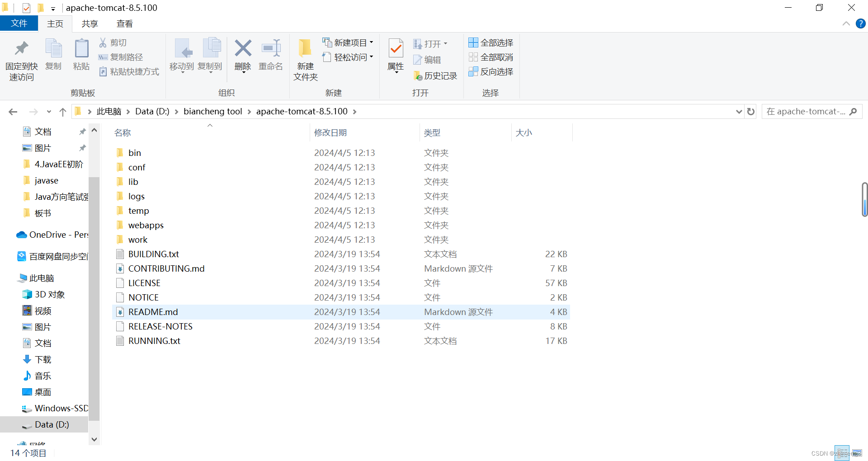Click the search apache-tomcat input field
The height and width of the screenshot is (461, 868).
[812, 112]
